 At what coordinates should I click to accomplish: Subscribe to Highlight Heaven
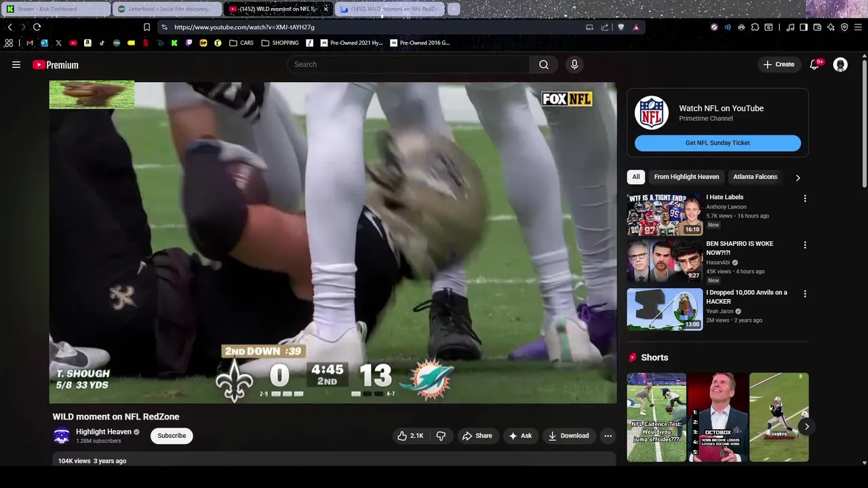(172, 436)
